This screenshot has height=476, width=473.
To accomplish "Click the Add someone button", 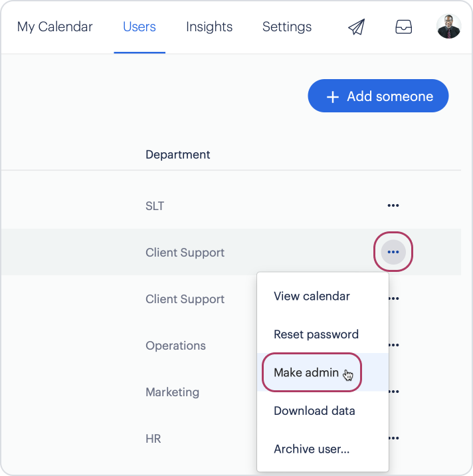I will point(378,96).
